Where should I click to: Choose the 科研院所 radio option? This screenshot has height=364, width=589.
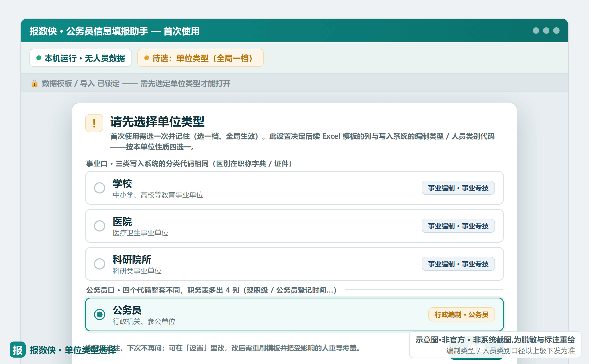coord(100,264)
